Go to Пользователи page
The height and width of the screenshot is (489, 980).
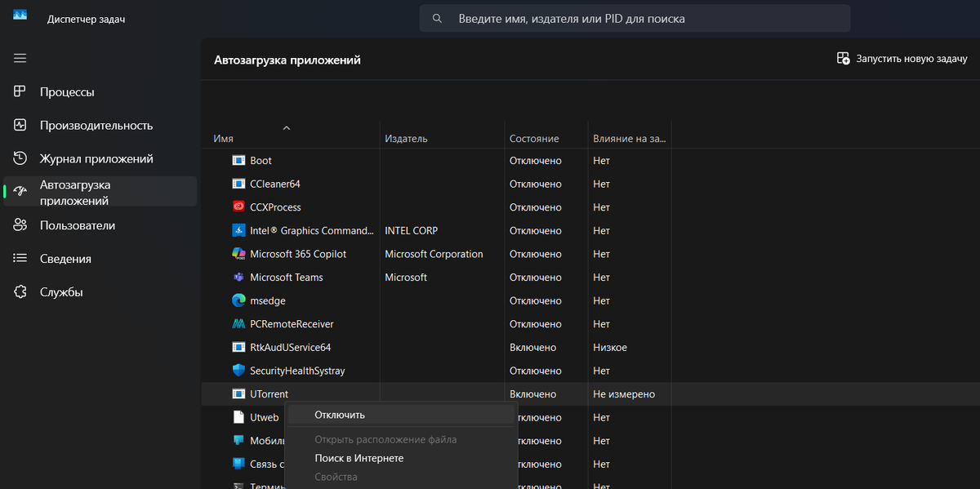pos(100,225)
